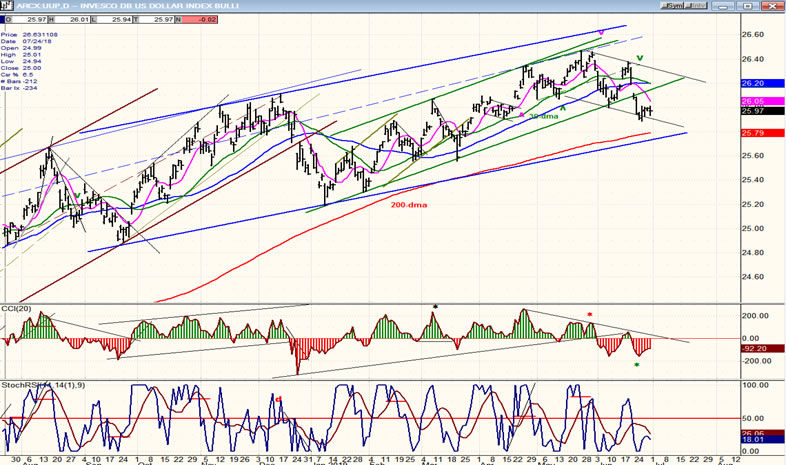This screenshot has width=786, height=465.
Task: Click the green 30-dma label
Action: point(543,116)
